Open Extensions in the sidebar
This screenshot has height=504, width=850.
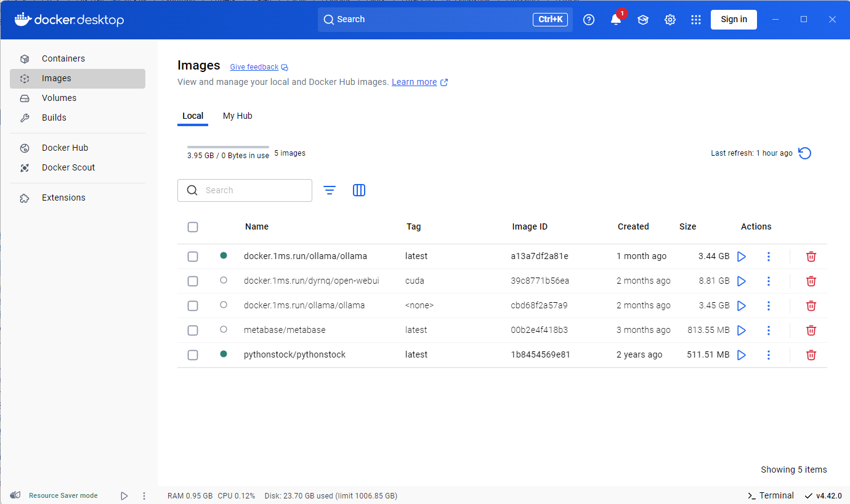[x=78, y=198]
